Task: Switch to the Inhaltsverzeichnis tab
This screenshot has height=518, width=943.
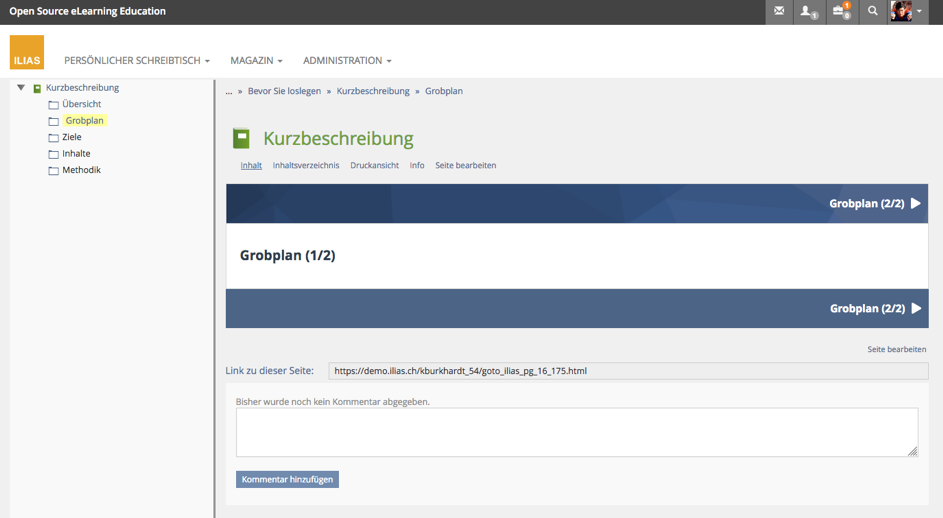Action: pos(306,166)
